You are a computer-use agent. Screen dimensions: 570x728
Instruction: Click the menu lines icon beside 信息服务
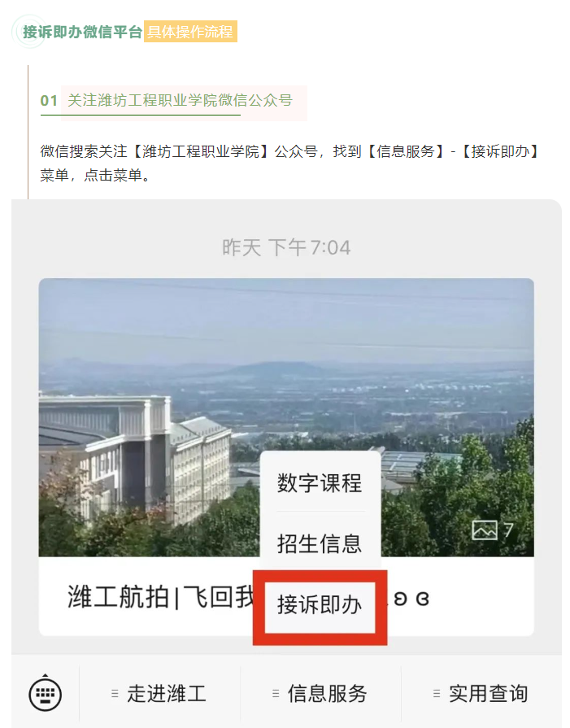(276, 694)
